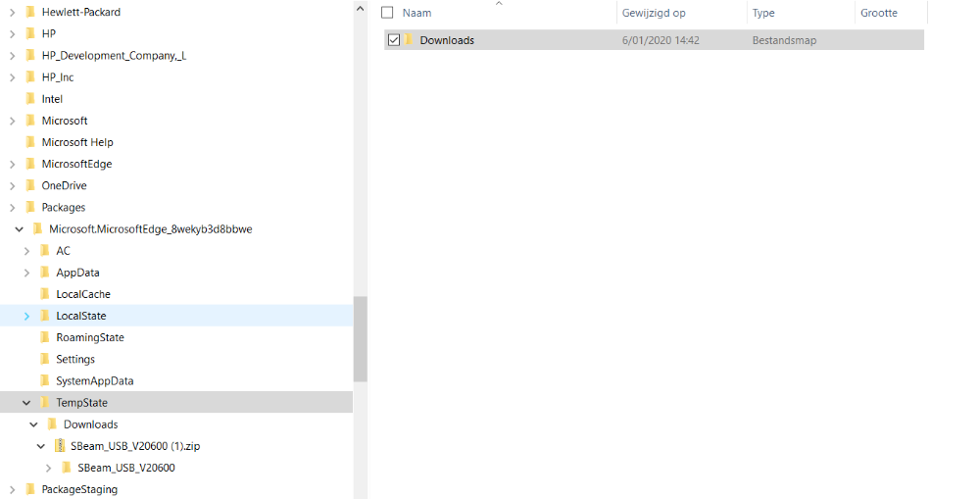The width and height of the screenshot is (980, 499).
Task: Collapse the Microsoft.MicrosoftEdge_8wekyb3d8bbwe node
Action: pos(20,229)
